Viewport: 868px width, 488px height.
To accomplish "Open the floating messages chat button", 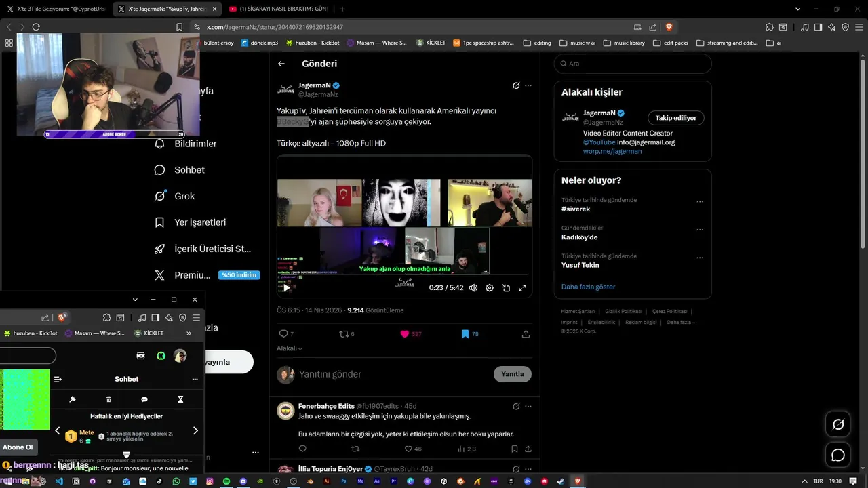I will [838, 455].
